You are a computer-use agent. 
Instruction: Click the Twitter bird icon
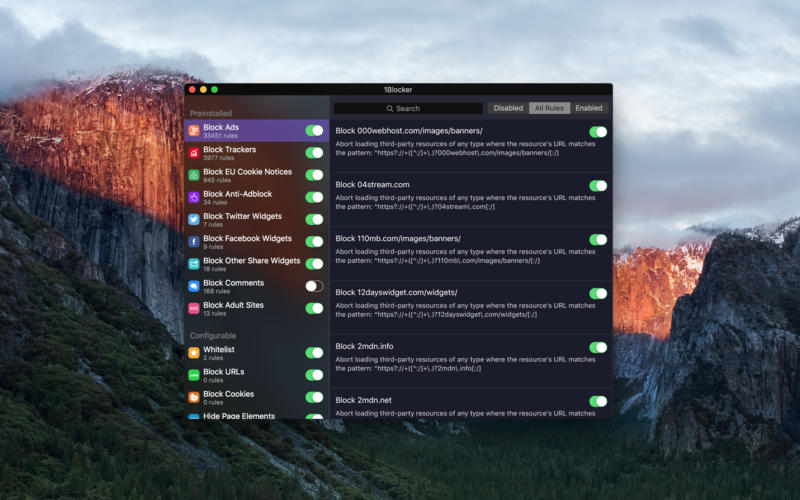(194, 219)
